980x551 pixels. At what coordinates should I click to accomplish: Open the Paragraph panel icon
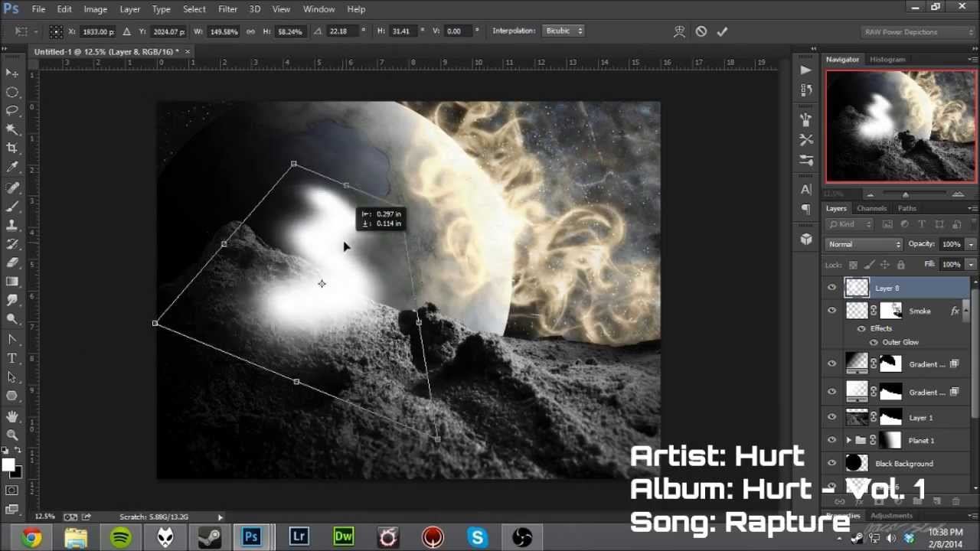click(805, 209)
